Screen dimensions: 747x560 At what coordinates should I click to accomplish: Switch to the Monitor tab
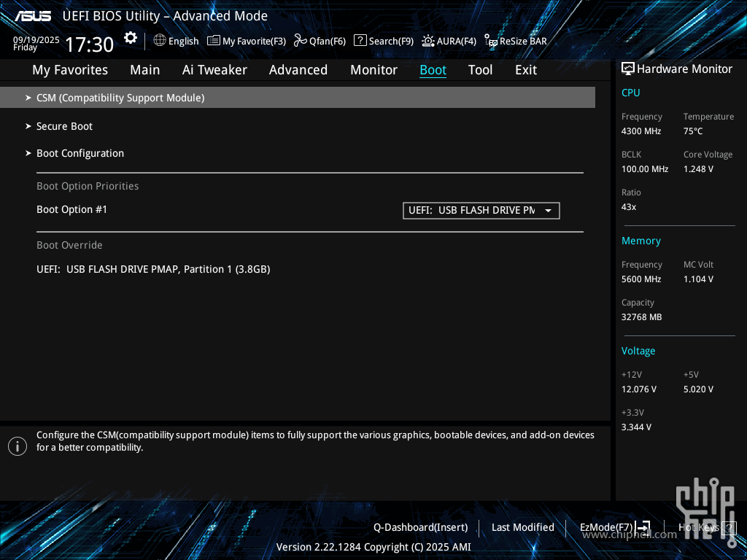(374, 70)
